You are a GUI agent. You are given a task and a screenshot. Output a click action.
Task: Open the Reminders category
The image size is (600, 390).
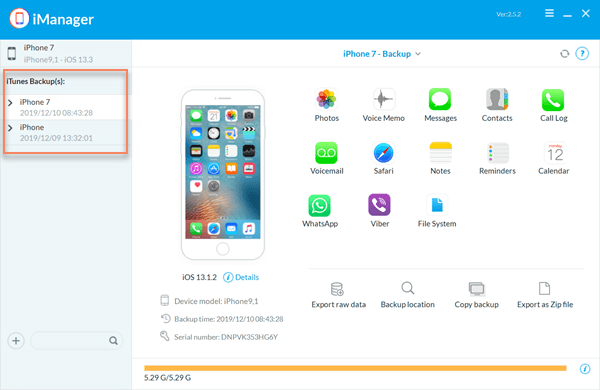pyautogui.click(x=497, y=158)
